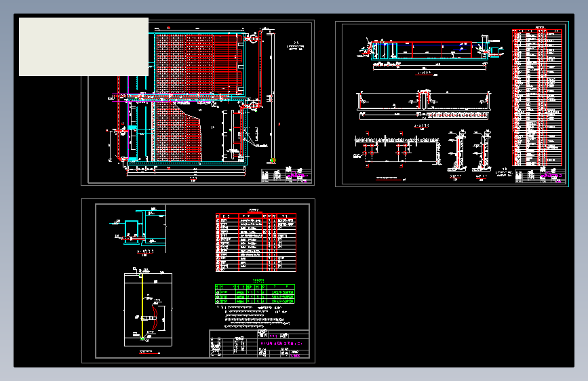The height and width of the screenshot is (381, 588).
Task: Click the yellow vertical line in bottom-left detail
Action: pos(142,307)
